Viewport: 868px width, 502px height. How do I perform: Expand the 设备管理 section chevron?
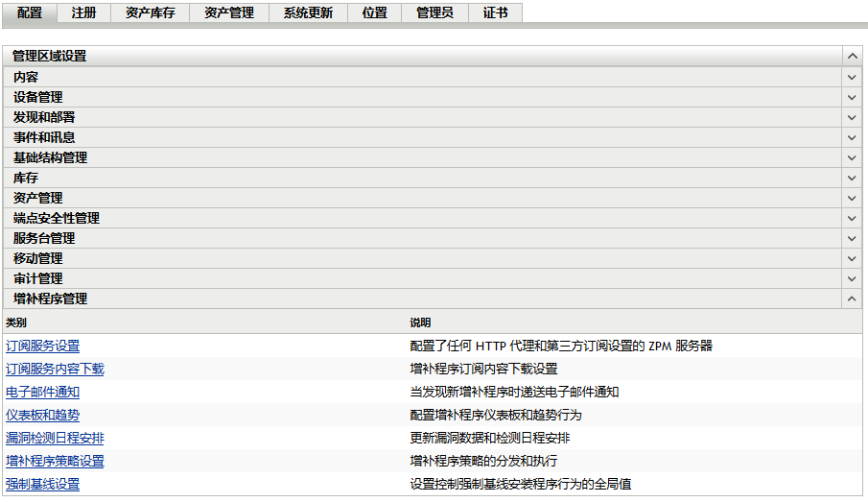tap(852, 98)
